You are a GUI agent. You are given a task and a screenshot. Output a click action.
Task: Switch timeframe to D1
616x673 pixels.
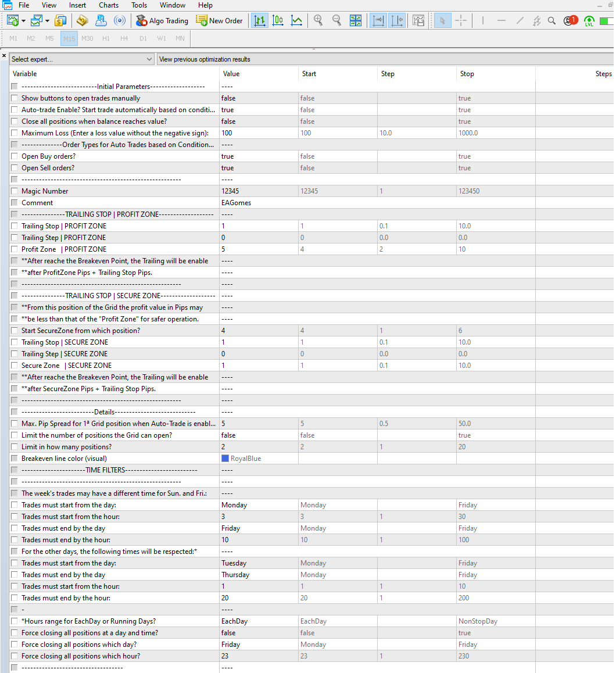pos(143,38)
